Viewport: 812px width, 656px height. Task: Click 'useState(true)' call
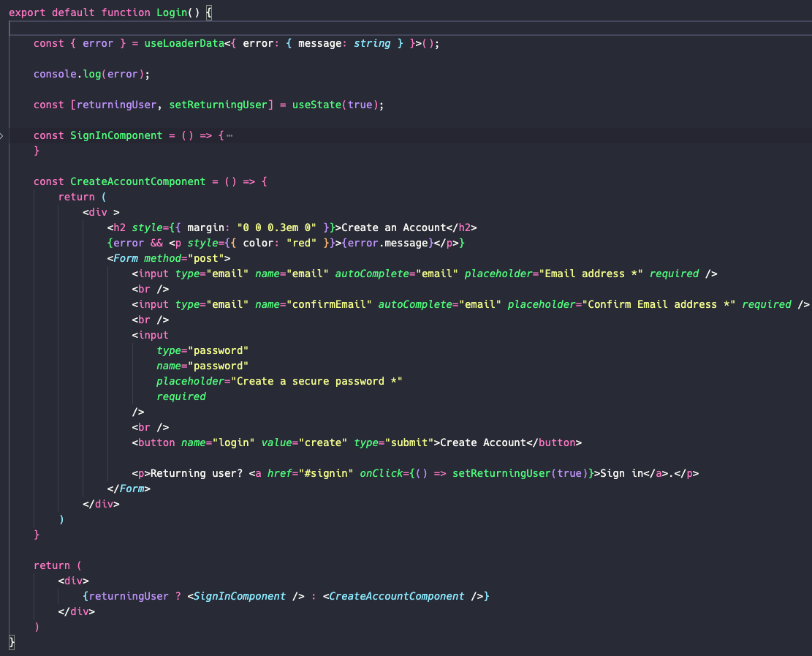(x=335, y=105)
